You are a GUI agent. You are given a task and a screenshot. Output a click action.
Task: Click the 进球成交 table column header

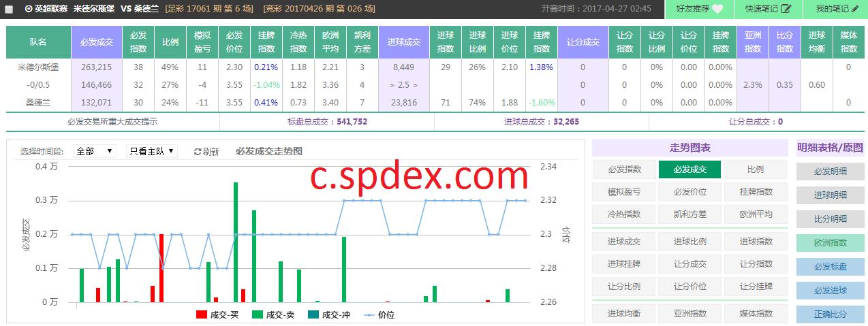(403, 42)
